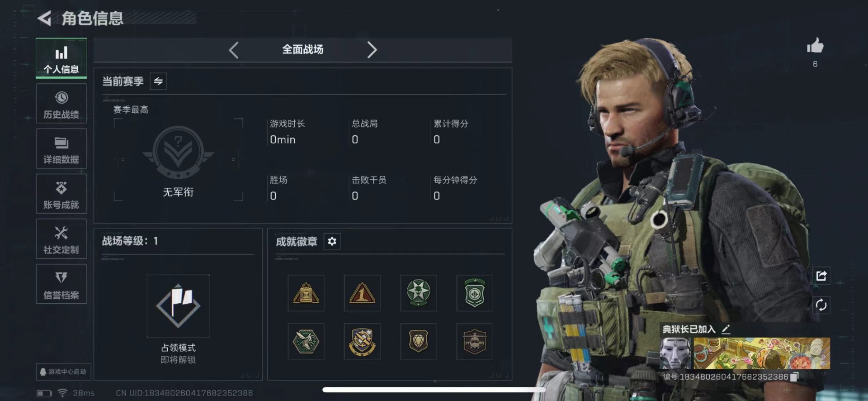Rotate the character model with refresh icon
Screen dimensions: 868x401
[821, 305]
